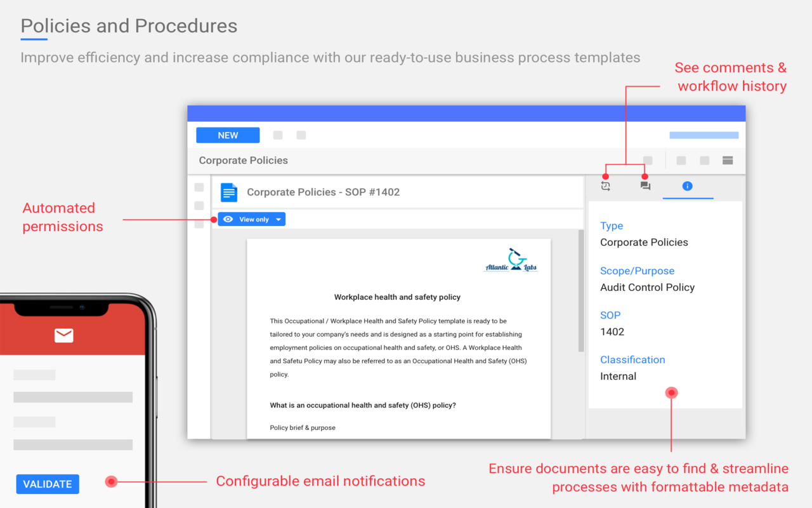Click the eye icon on the View only button

coord(228,218)
